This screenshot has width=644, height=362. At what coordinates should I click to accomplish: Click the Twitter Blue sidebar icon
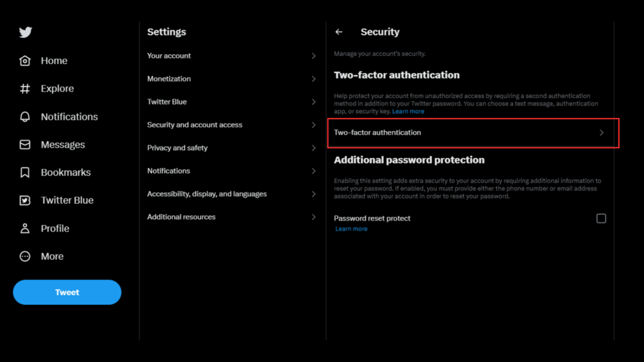click(25, 200)
